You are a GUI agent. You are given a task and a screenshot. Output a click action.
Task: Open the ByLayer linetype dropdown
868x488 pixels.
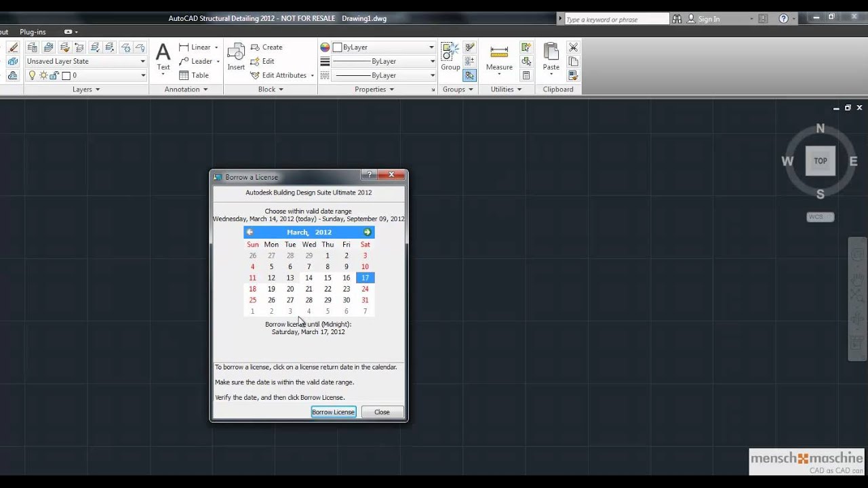(x=384, y=75)
